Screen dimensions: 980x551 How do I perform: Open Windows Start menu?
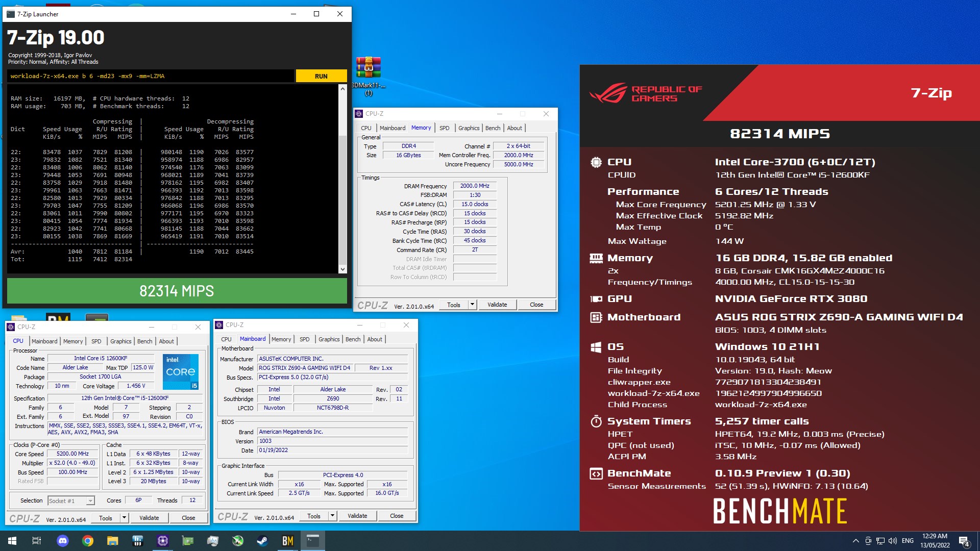[12, 541]
